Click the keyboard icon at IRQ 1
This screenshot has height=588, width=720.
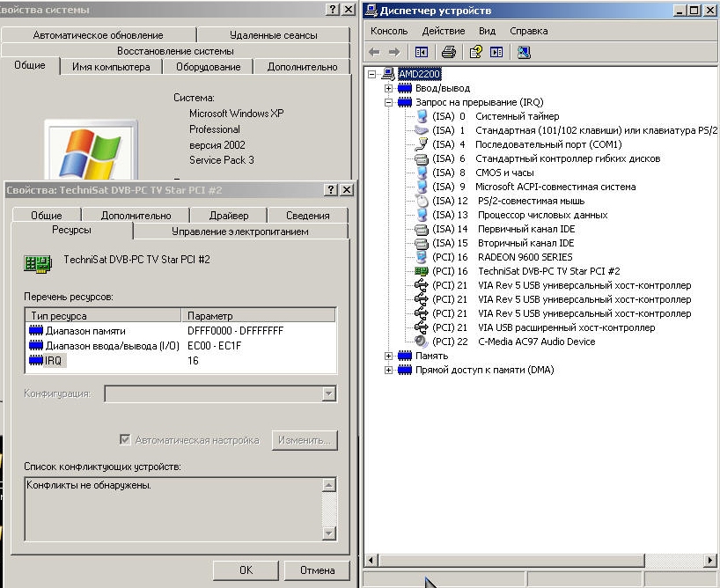click(421, 130)
